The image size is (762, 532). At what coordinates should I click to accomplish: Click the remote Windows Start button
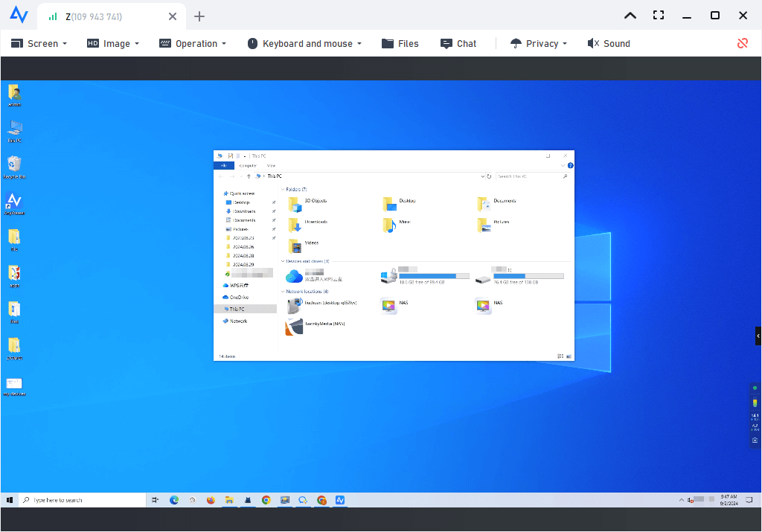coord(10,500)
